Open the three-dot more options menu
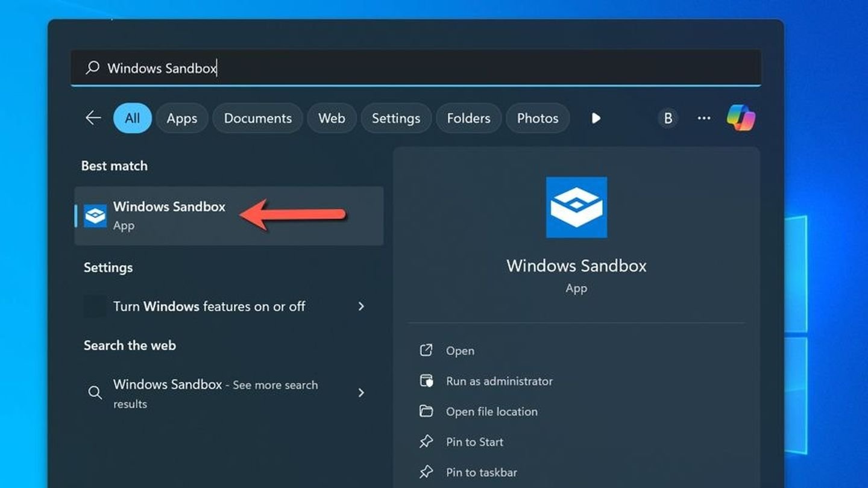Viewport: 868px width, 488px height. 703,118
